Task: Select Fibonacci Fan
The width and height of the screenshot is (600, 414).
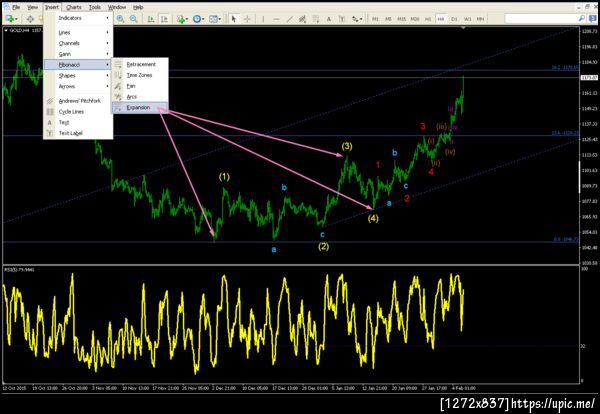Action: [140, 86]
